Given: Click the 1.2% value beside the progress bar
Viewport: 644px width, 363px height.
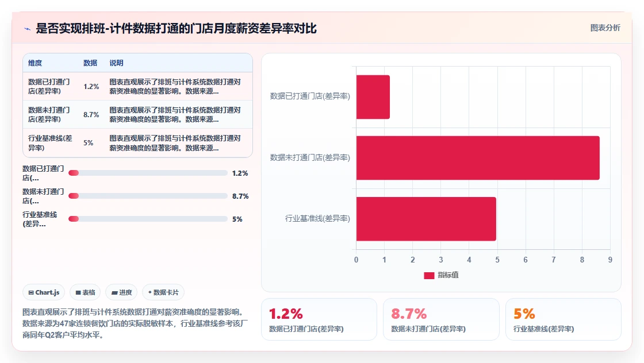Looking at the screenshot, I should coord(240,173).
